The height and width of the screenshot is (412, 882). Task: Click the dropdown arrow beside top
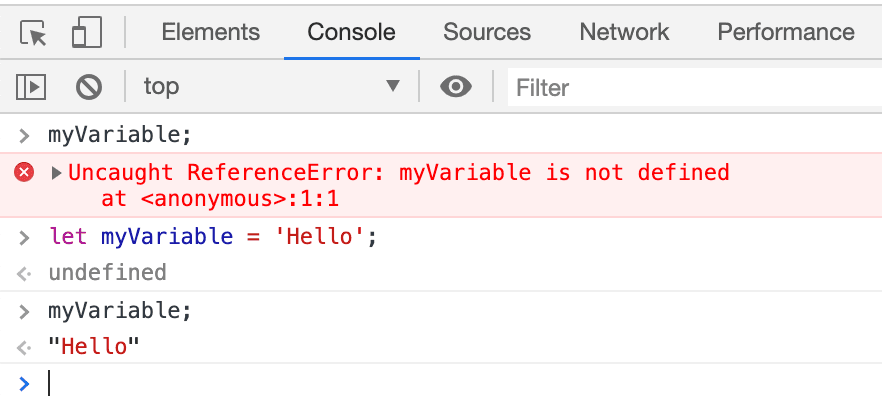(393, 86)
